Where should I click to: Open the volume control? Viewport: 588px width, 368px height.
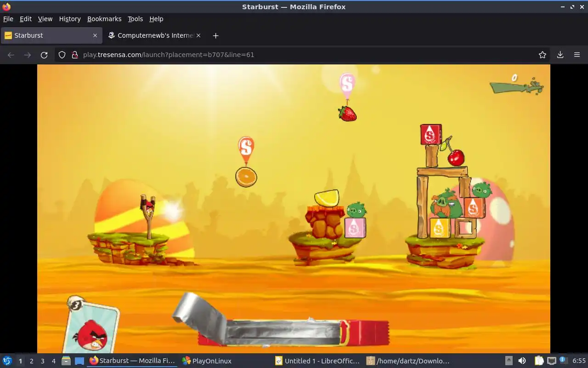(x=522, y=361)
